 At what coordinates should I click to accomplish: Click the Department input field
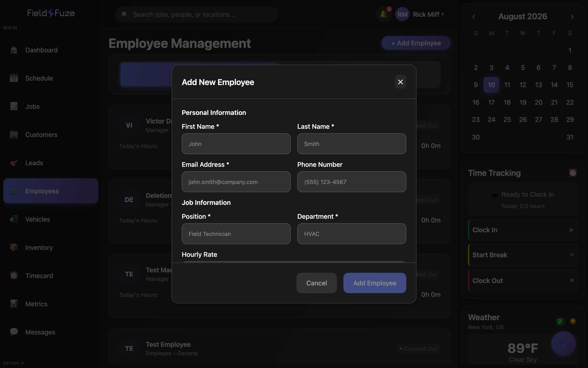(352, 234)
